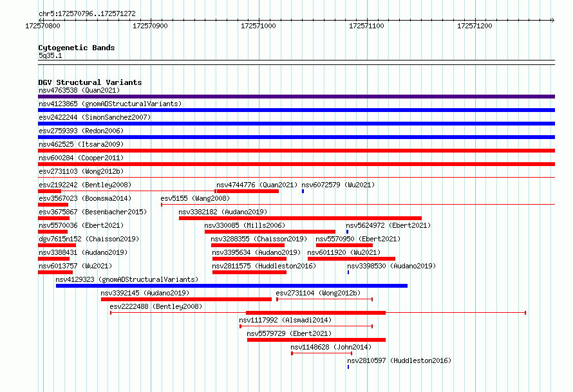Click ruler position 172571000
Screen dimensions: 573x392
pyautogui.click(x=258, y=26)
